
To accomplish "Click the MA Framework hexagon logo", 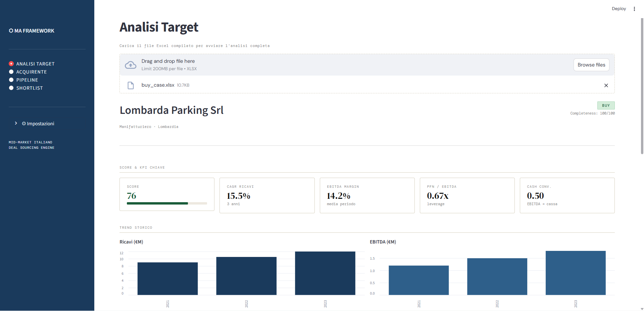I will click(x=11, y=31).
